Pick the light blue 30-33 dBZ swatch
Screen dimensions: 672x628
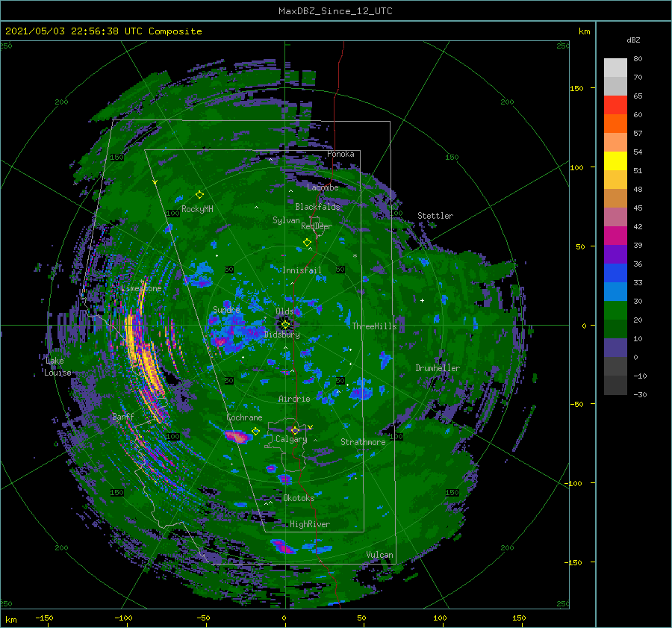pos(615,291)
